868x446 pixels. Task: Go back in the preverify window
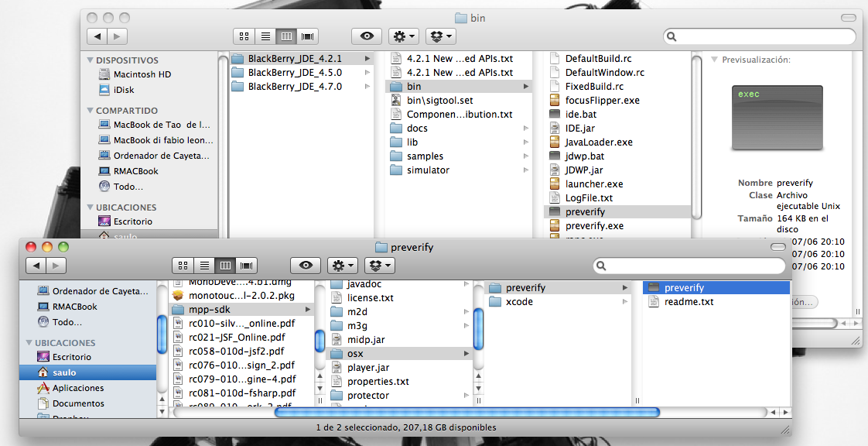[x=36, y=266]
